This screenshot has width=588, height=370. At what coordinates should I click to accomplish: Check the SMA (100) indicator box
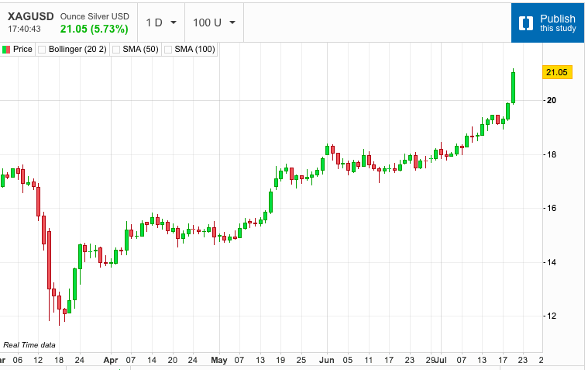point(168,50)
